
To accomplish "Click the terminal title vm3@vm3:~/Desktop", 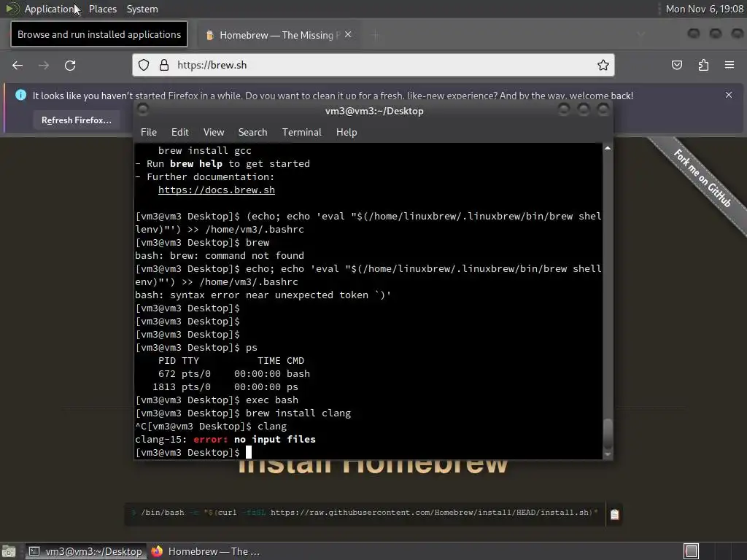I will 374,111.
